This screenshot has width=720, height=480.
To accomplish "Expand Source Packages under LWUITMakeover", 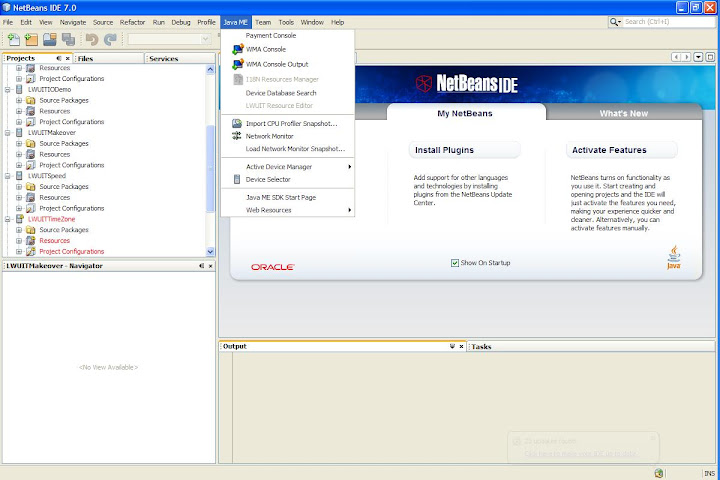I will (x=19, y=143).
